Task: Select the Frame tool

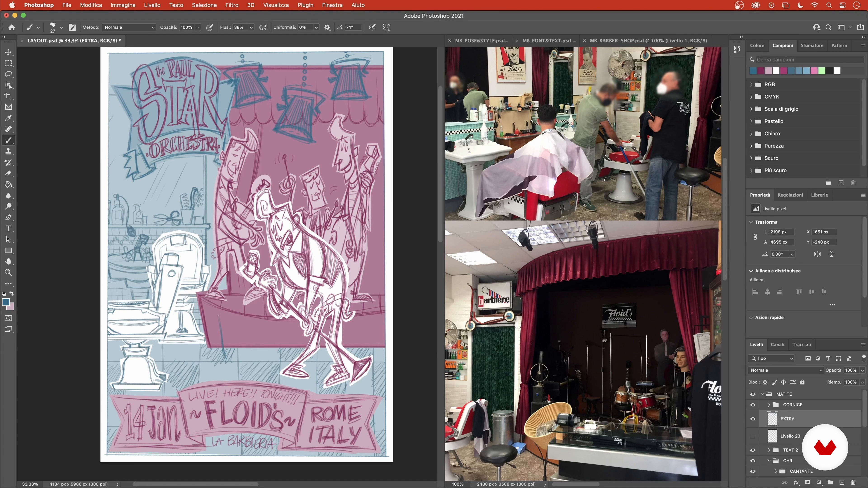Action: 8,107
